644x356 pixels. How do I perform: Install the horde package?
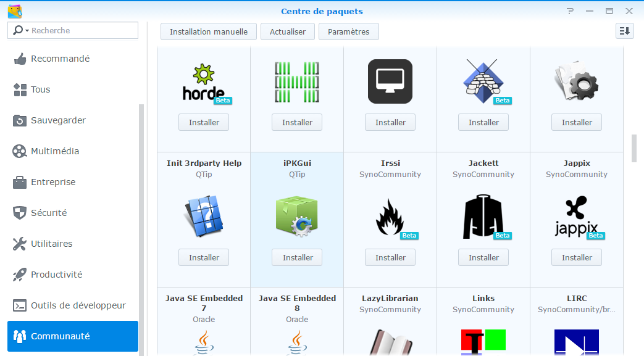(204, 122)
